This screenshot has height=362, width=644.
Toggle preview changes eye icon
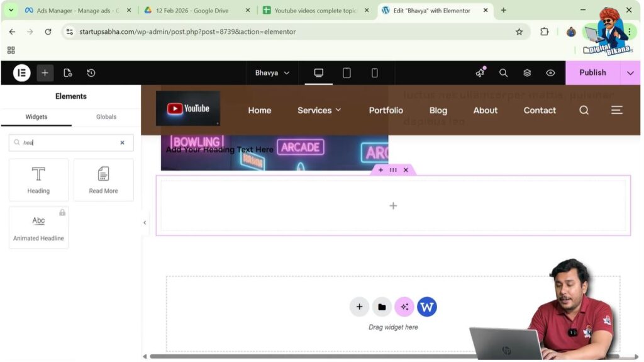tap(550, 73)
